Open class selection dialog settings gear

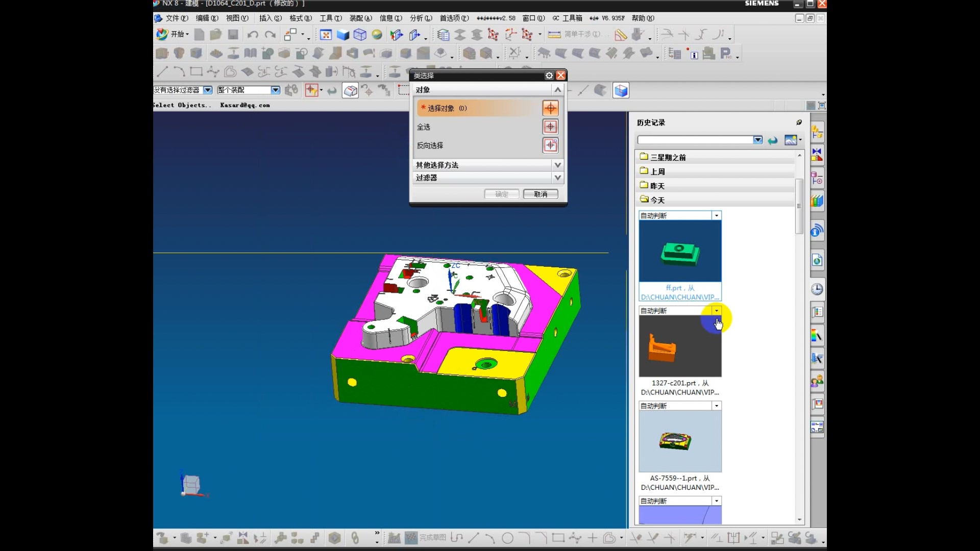pyautogui.click(x=549, y=76)
